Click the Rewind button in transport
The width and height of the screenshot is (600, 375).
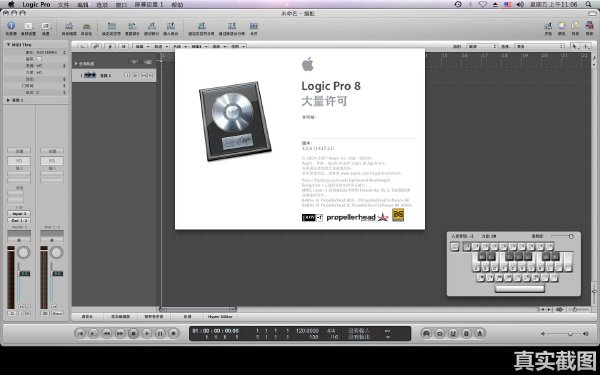[x=106, y=334]
